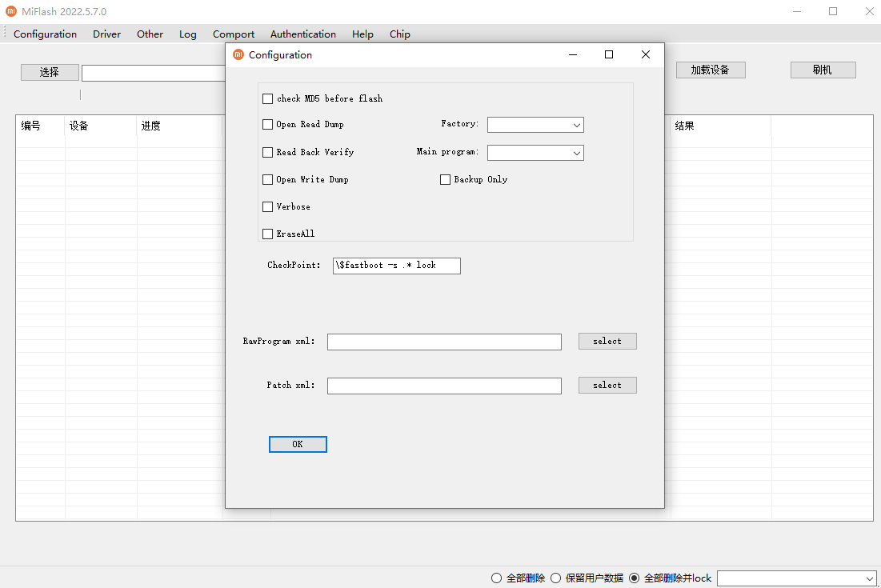Select the 全部删除 radio button
This screenshot has height=588, width=881.
coord(497,578)
